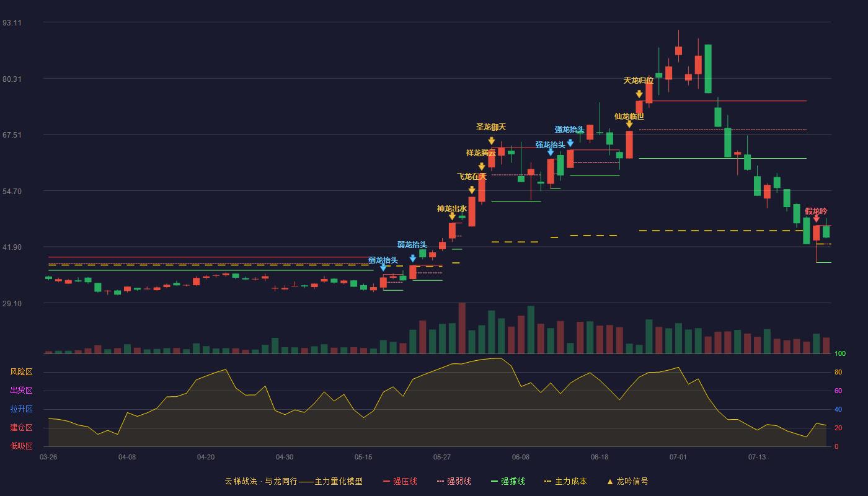Click the 06-08 date label

tap(521, 457)
